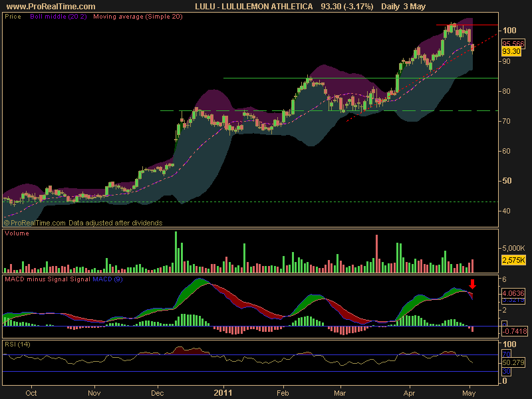Click the 'Daily 3 May' timeframe text
The image size is (532, 399).
[x=403, y=7]
